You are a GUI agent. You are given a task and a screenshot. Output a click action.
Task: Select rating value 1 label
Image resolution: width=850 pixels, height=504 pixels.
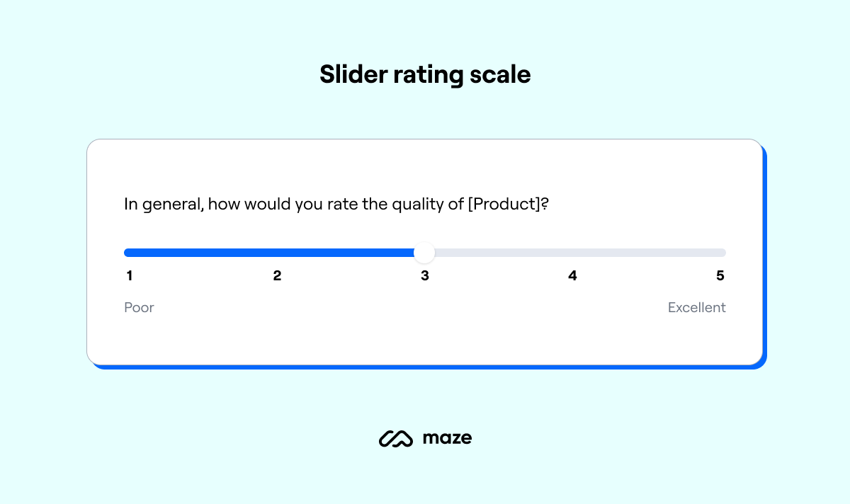(x=130, y=276)
